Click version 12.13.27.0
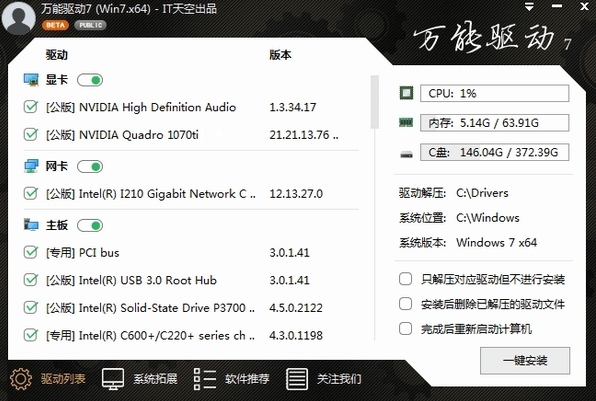Screen dimensions: 596x401 pyautogui.click(x=296, y=194)
